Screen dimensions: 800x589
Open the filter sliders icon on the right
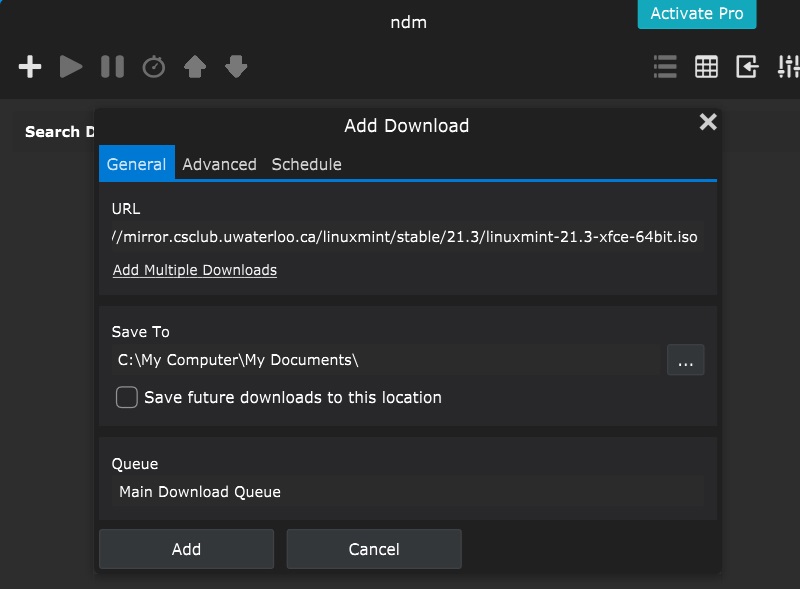(788, 67)
